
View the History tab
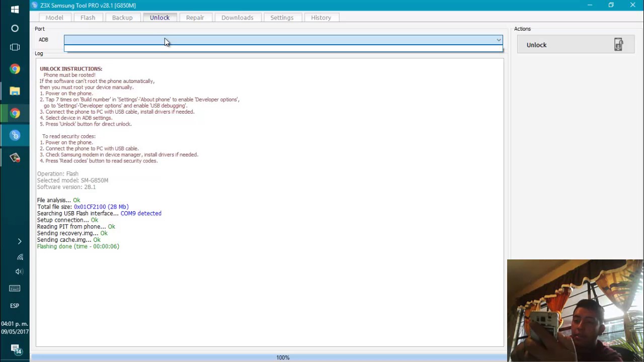point(321,18)
